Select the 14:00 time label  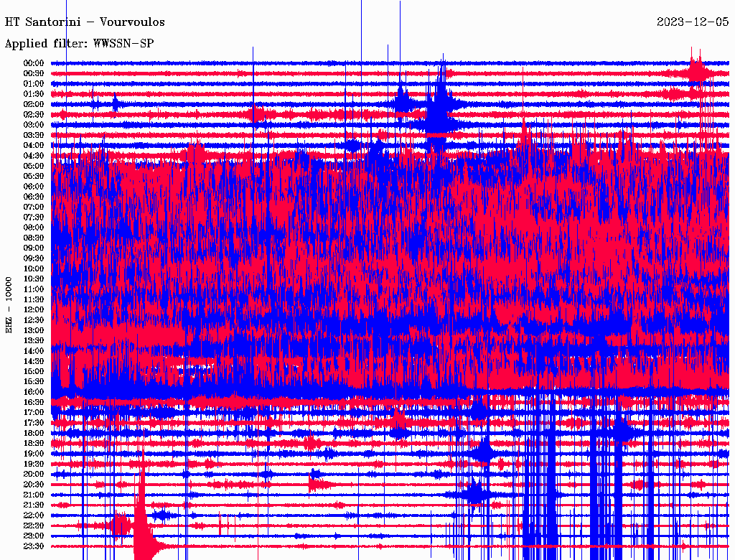34,351
